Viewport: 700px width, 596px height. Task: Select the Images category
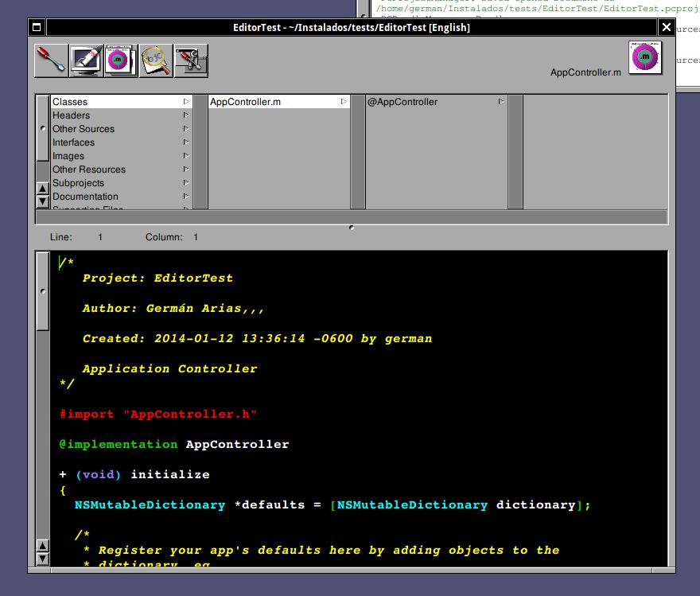point(68,156)
